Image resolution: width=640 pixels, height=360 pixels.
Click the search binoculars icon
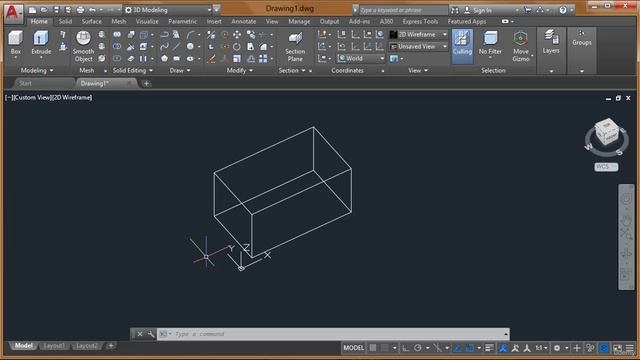(x=455, y=10)
